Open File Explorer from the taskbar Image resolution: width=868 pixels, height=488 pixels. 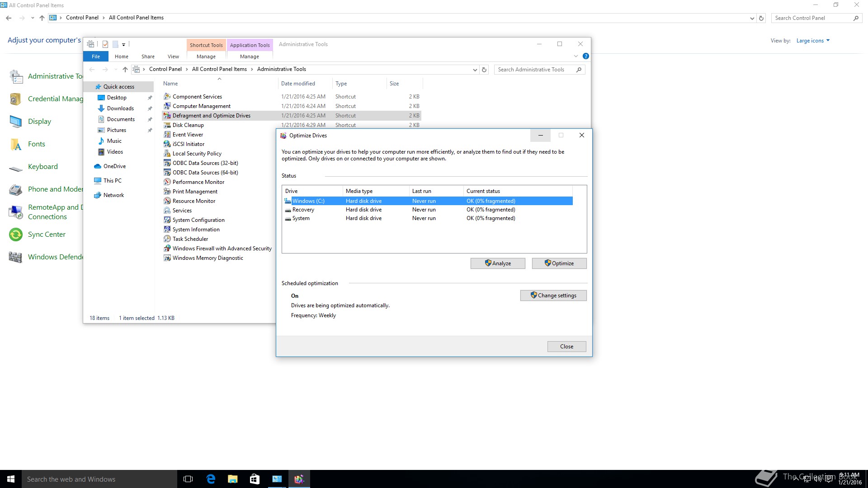(x=233, y=479)
